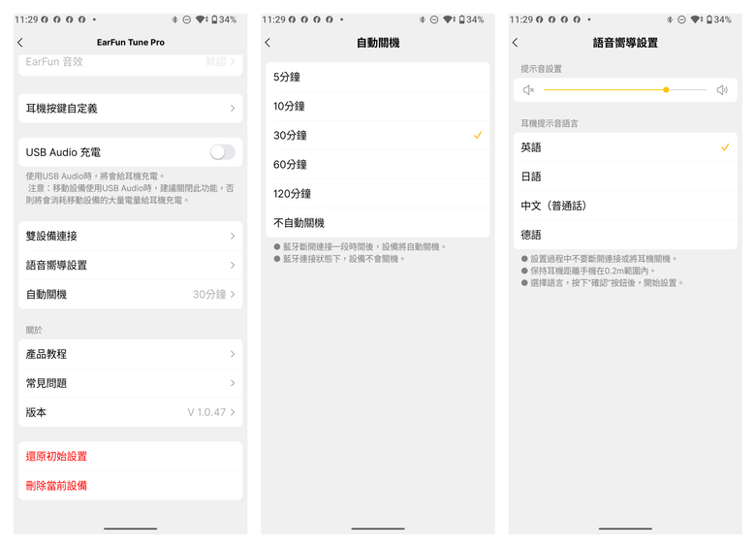This screenshot has height=548, width=756.
Task: Tap Wi-Fi status icon on right phone screen
Action: (696, 19)
